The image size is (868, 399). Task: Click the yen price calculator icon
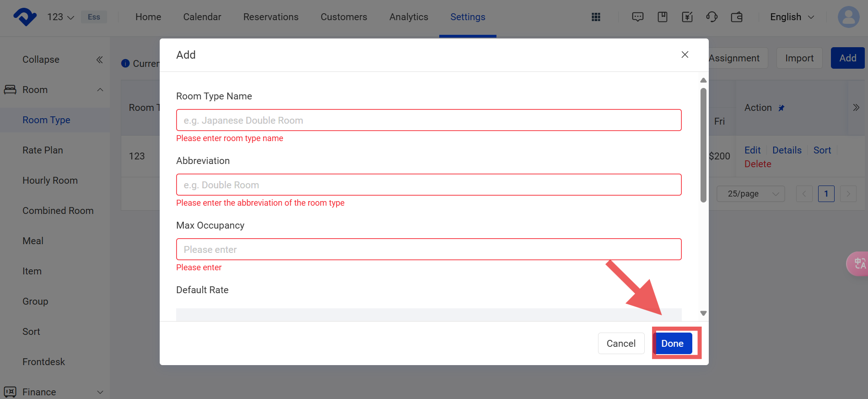coord(687,17)
